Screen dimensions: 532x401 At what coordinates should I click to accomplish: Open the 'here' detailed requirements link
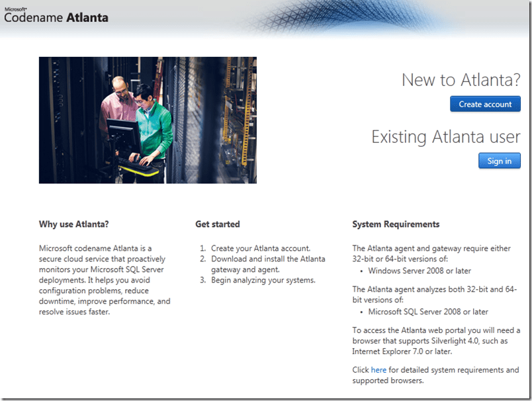[378, 370]
